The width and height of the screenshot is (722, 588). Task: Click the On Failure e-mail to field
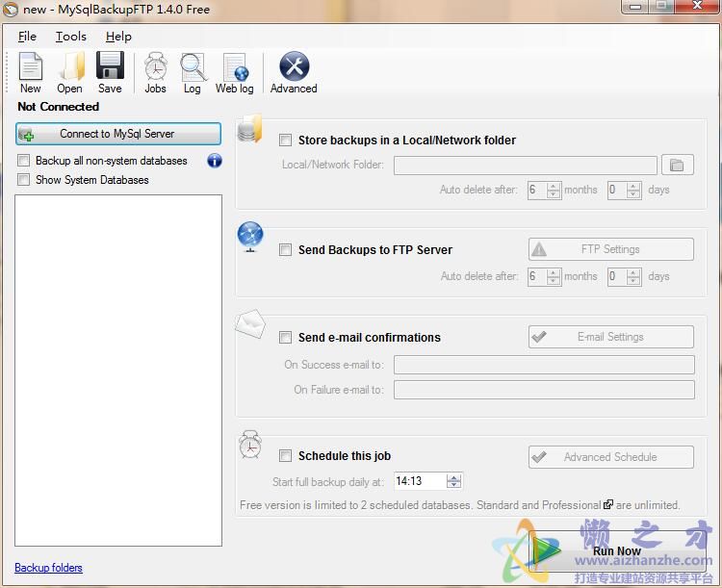[544, 390]
